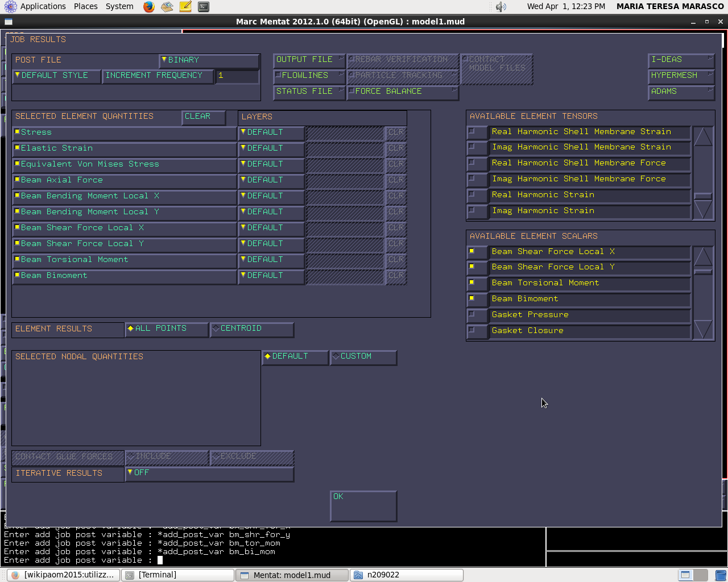
Task: Remove Equivalent Von Mises Stress from selected quantities
Action: [x=124, y=164]
